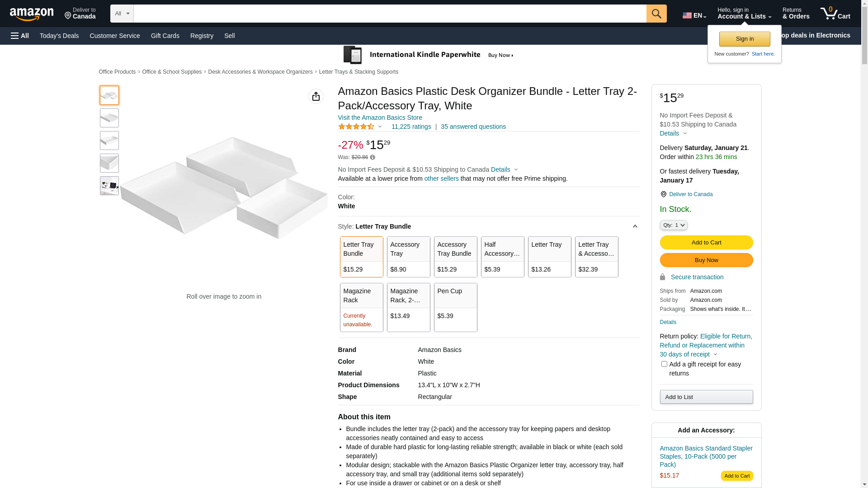Open the All hamburger menu
The image size is (868, 488).
pos(20,36)
